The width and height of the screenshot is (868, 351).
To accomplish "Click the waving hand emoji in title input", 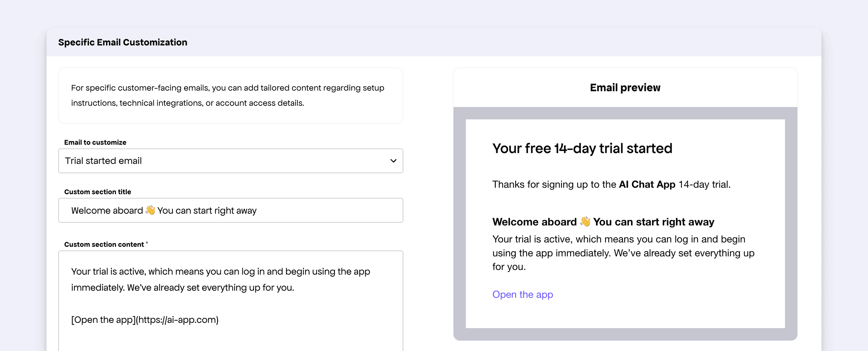I will tap(150, 210).
